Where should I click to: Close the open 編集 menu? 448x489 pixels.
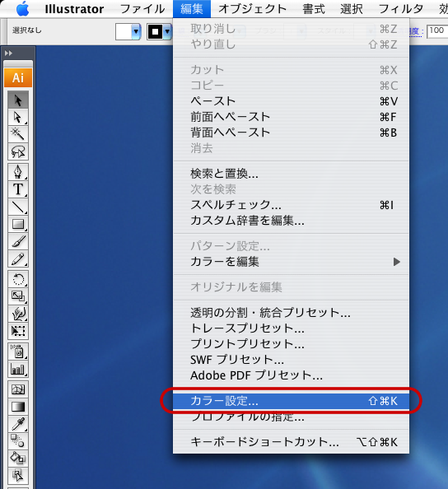192,9
